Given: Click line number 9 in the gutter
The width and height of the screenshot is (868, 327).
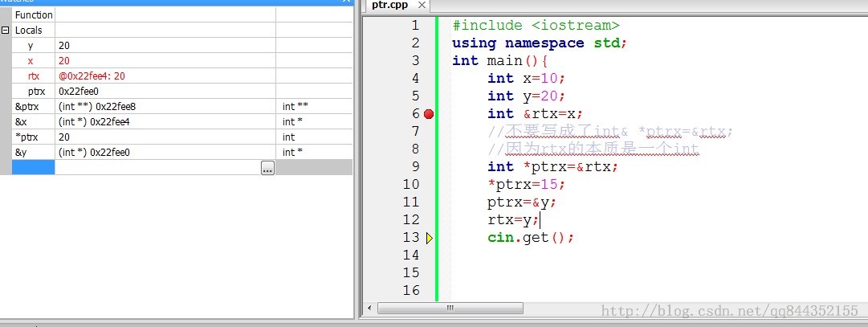Looking at the screenshot, I should click(415, 167).
